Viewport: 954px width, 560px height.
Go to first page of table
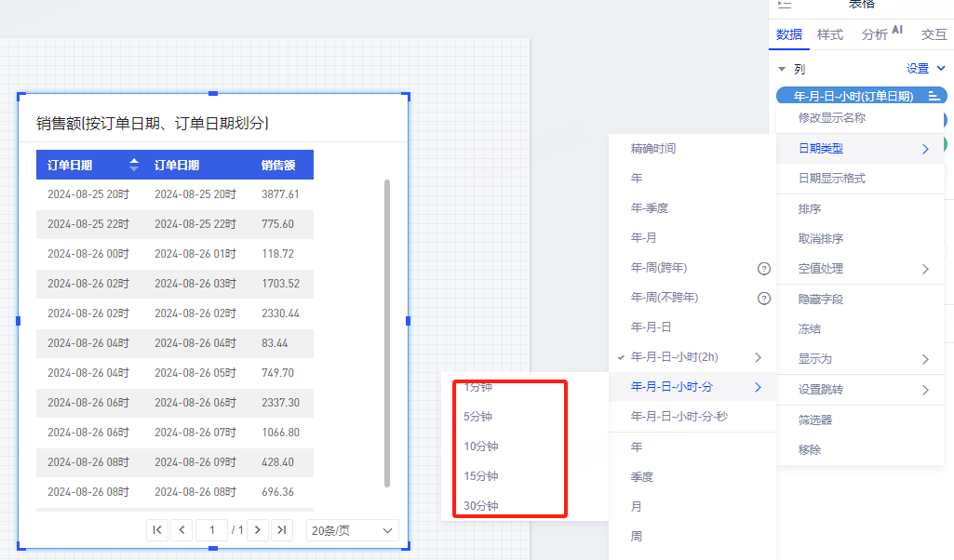[157, 530]
